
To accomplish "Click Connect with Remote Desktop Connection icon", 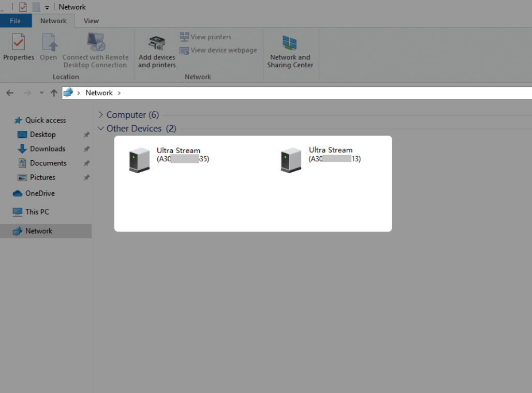I will [x=96, y=42].
